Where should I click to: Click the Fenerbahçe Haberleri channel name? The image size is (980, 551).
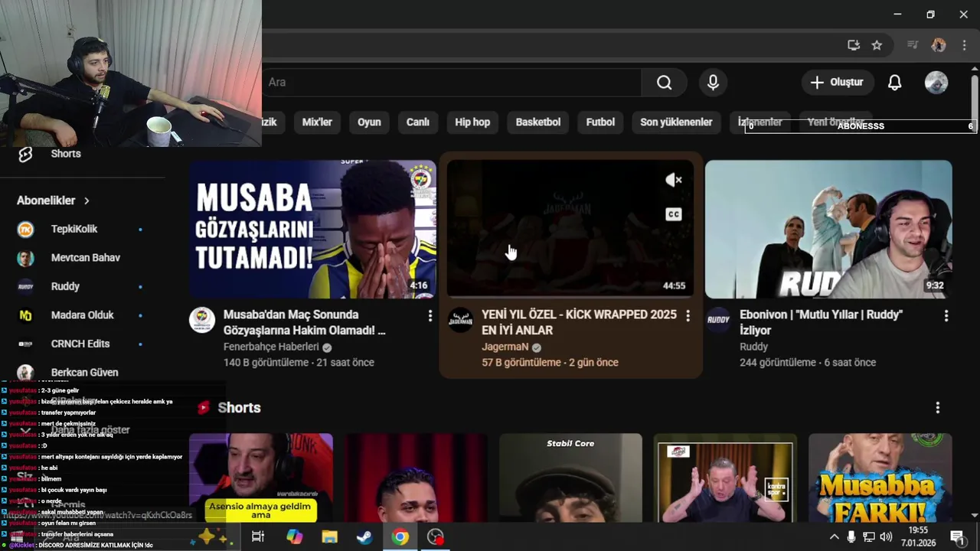pos(271,347)
